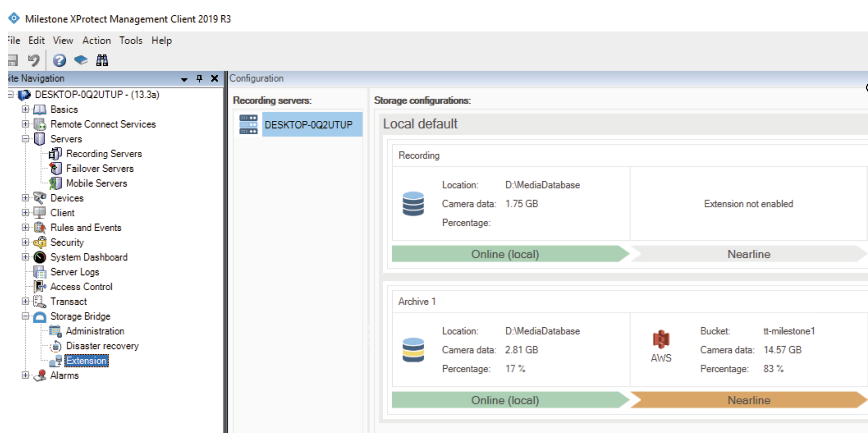Click the Rules and Events icon
Screen dimensions: 868x433
pyautogui.click(x=40, y=227)
